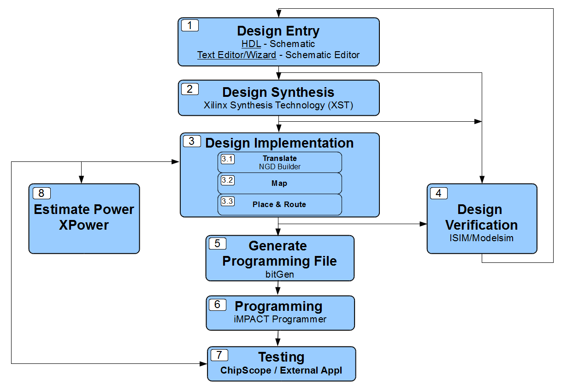Click the Xilinx Synthesis Technology (XST) text
The image size is (567, 392).
point(278,105)
